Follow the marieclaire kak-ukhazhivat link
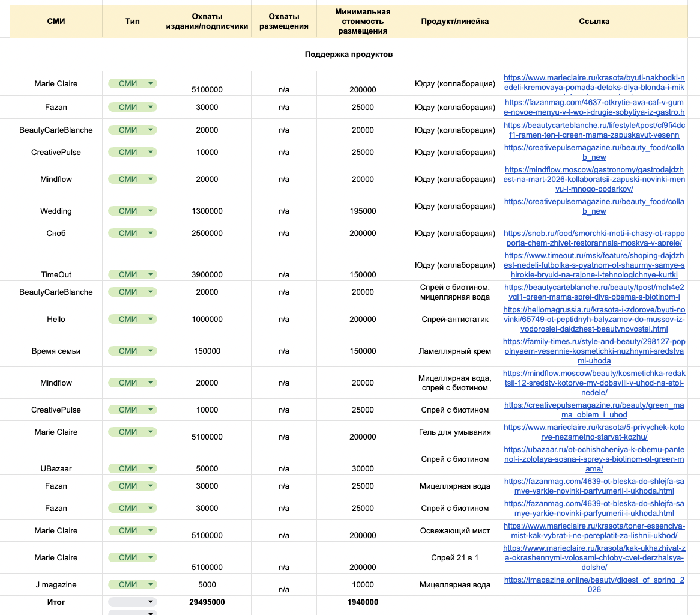 594,557
